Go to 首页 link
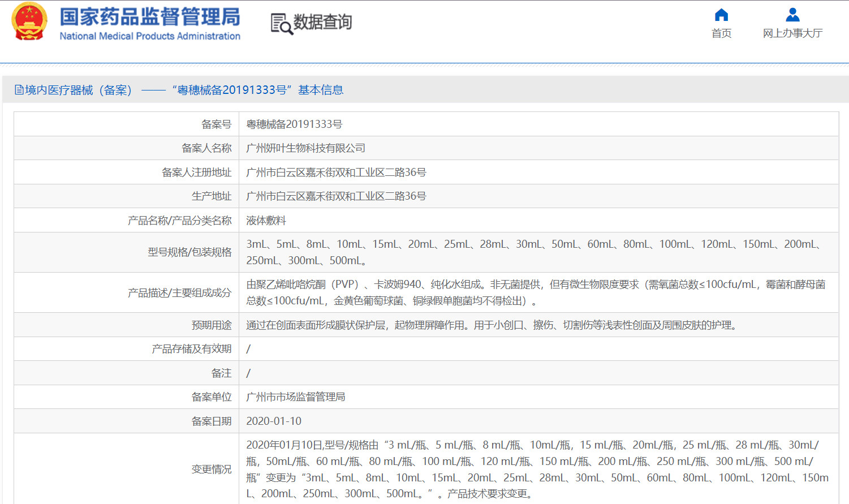 click(721, 33)
